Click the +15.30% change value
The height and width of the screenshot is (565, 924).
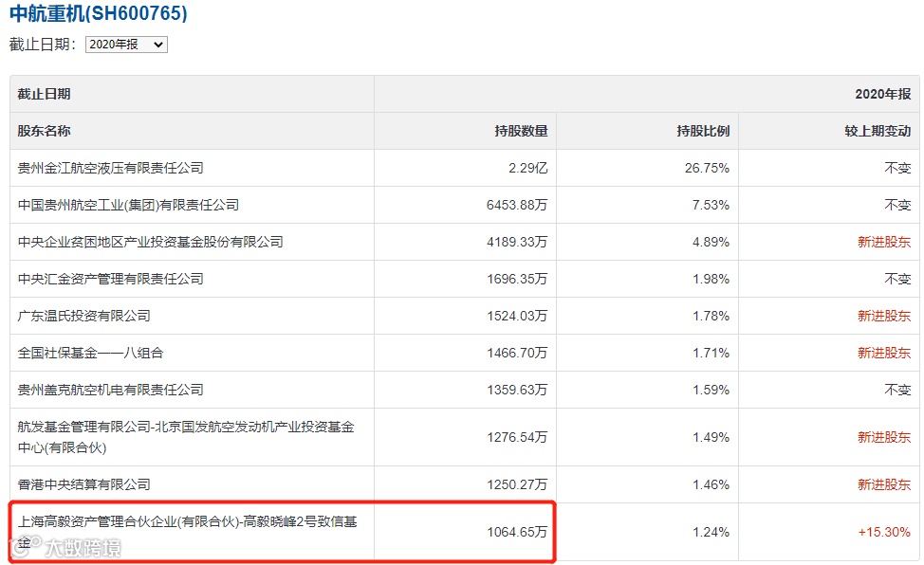tap(884, 532)
